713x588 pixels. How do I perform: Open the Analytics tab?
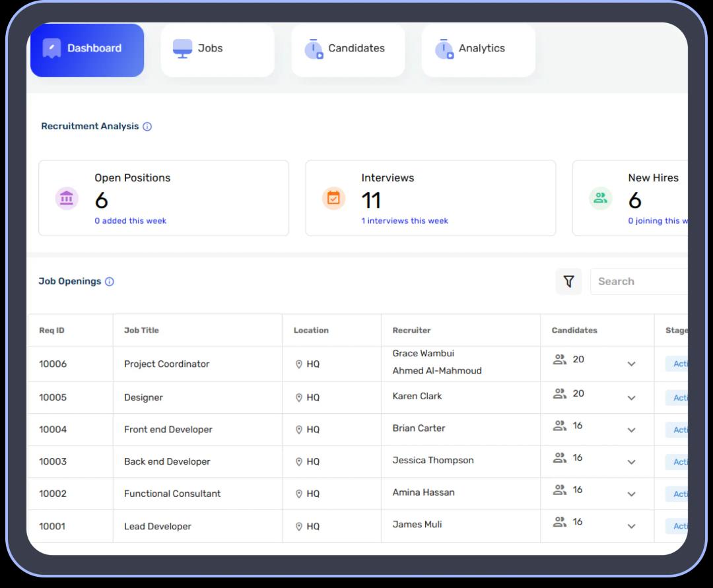[479, 50]
